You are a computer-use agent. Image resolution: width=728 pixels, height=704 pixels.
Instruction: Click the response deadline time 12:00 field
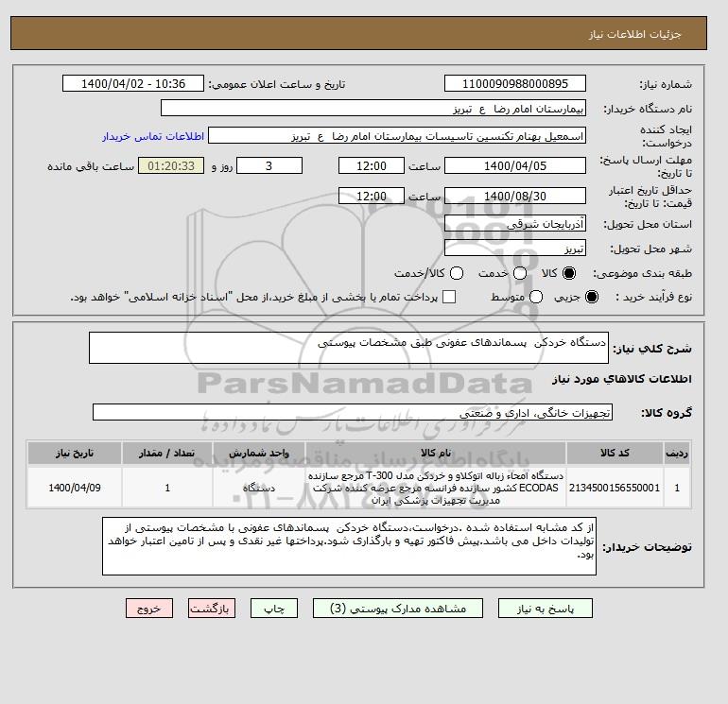(372, 165)
